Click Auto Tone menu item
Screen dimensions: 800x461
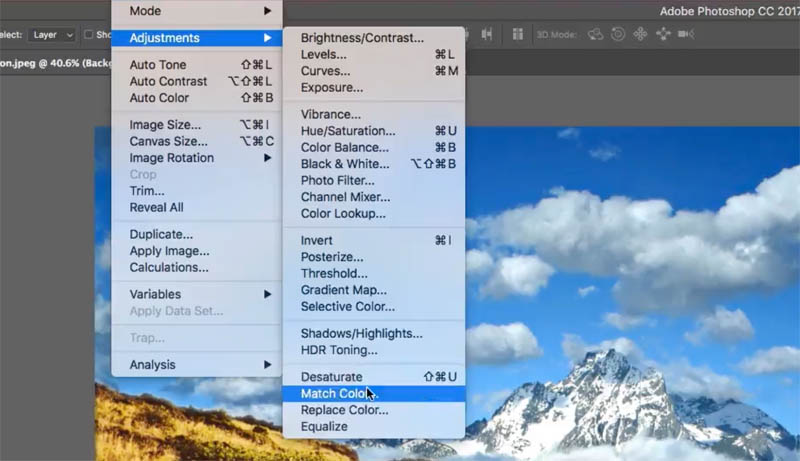point(197,65)
